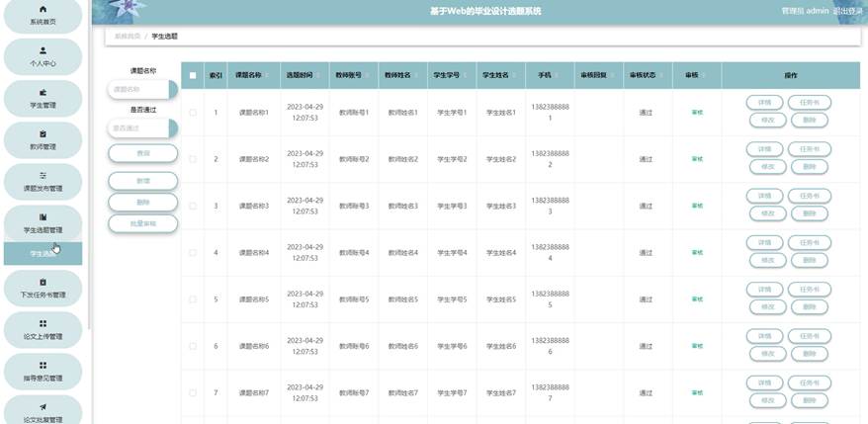Viewport: 868px width, 424px height.
Task: Open 任务书 for row 课题名称1
Action: coord(809,103)
